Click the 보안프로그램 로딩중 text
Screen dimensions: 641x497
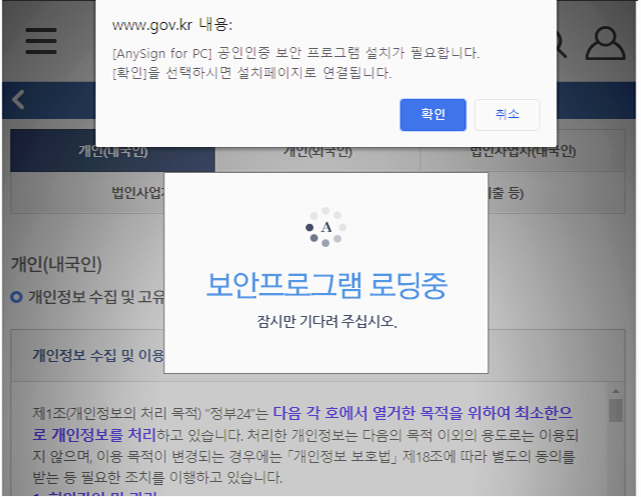point(327,285)
